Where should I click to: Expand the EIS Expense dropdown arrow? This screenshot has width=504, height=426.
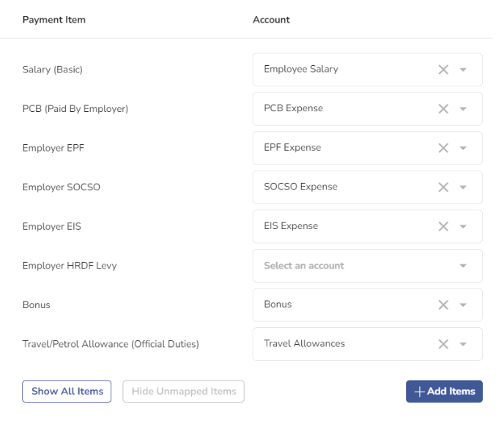(x=463, y=226)
